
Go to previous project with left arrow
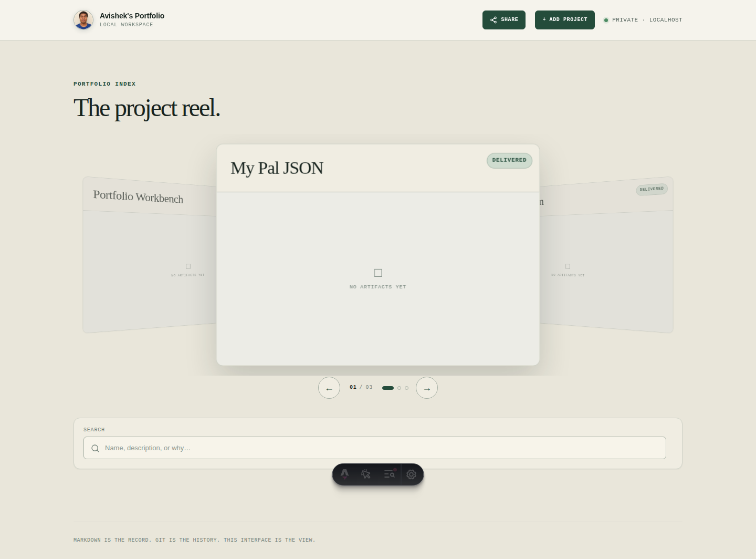click(x=329, y=388)
